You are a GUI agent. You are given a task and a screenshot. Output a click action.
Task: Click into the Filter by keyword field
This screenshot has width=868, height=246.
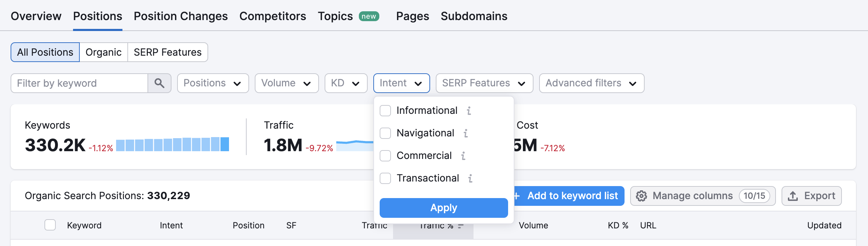coord(79,83)
